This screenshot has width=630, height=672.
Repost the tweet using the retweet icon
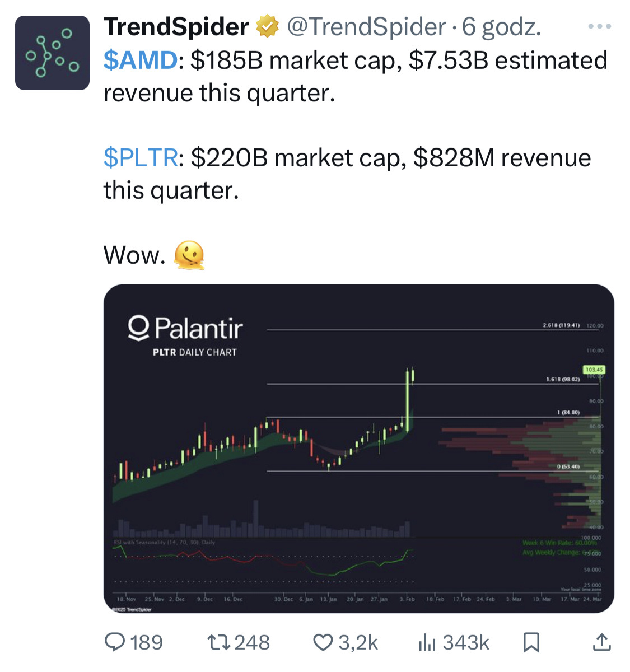(217, 642)
